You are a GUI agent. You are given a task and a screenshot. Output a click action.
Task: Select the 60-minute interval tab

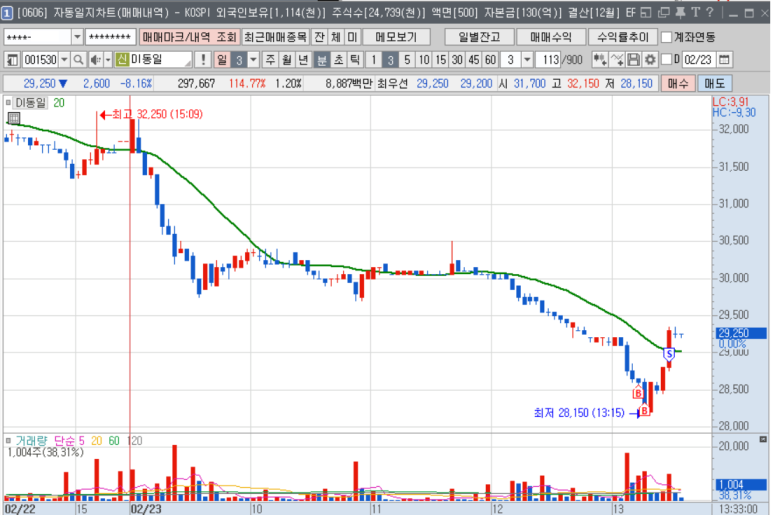point(490,60)
